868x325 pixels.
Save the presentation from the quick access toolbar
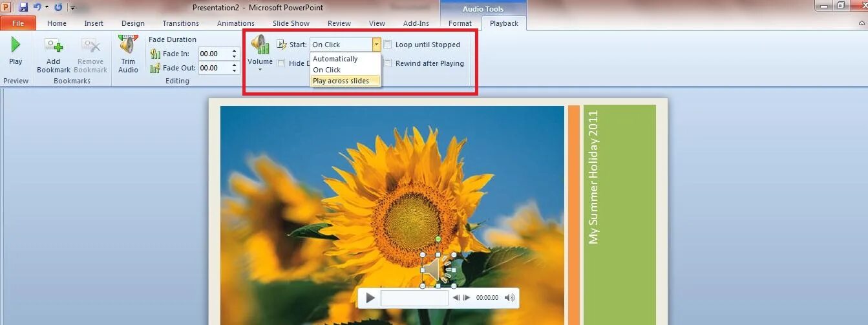pos(23,7)
